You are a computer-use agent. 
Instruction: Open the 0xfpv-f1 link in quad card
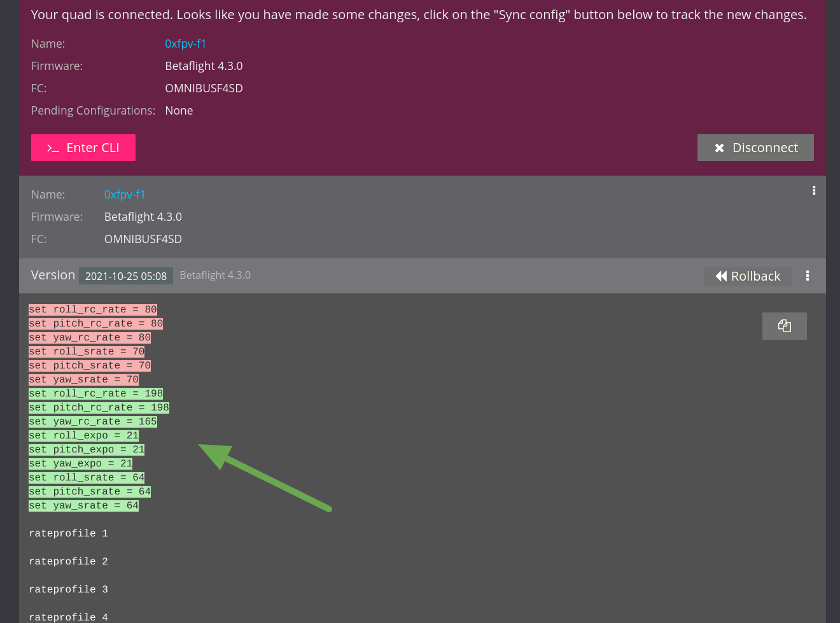(x=125, y=195)
